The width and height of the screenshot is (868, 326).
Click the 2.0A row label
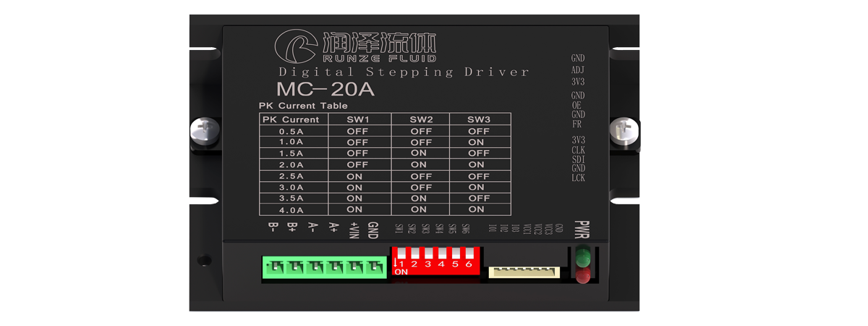tap(291, 164)
